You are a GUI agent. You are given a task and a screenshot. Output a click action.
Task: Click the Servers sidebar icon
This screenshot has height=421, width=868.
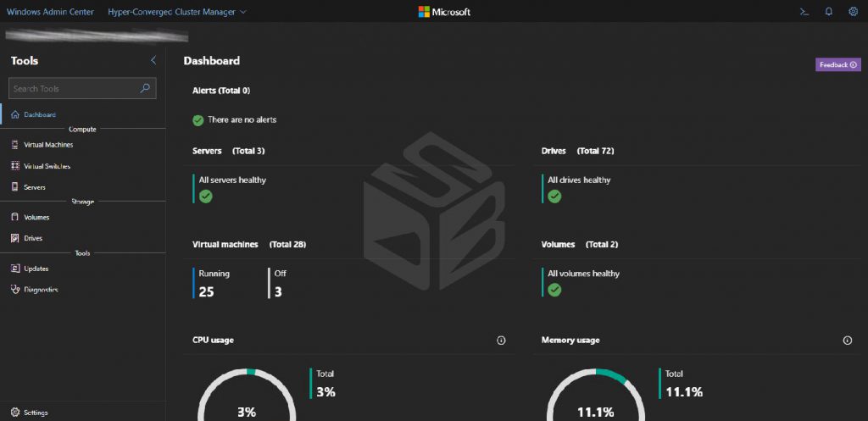tap(15, 187)
